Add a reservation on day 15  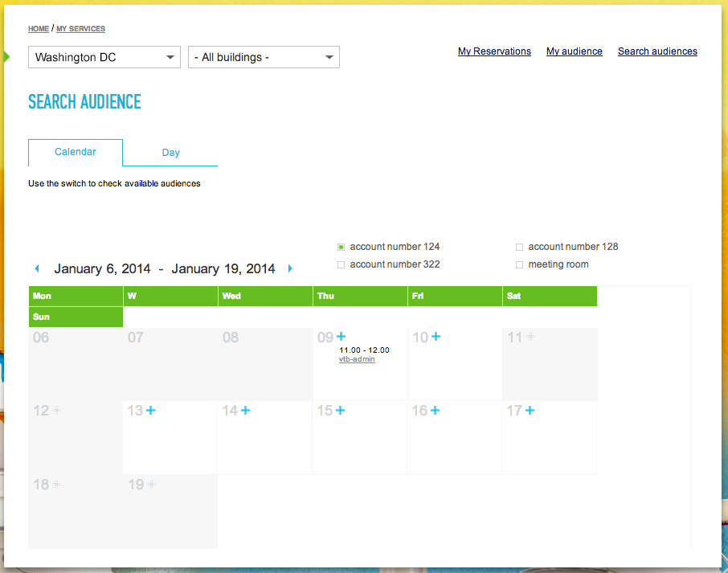click(341, 410)
